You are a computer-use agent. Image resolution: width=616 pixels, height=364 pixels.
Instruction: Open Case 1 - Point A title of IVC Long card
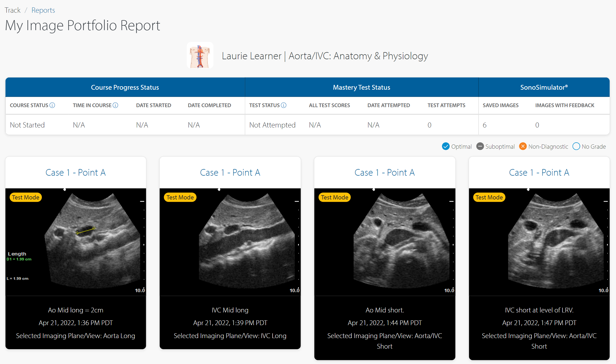(x=230, y=172)
